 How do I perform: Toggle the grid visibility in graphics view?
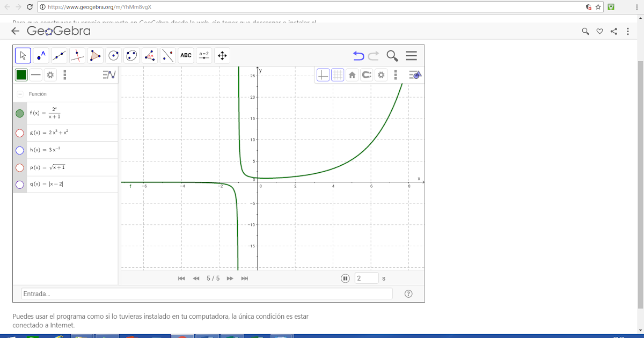[338, 75]
